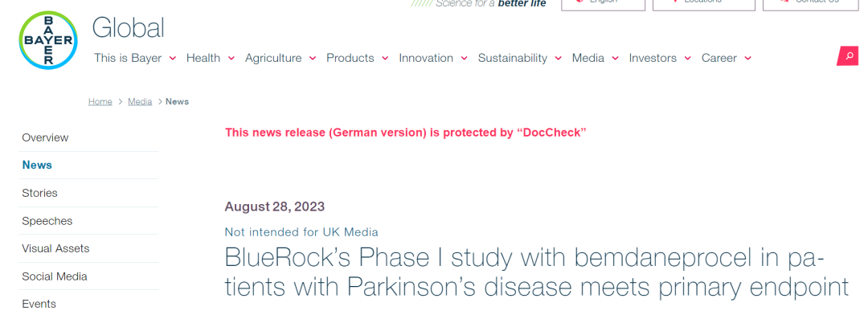Expand the Health menu chevron
Screen dimensions: 868x315
(231, 58)
